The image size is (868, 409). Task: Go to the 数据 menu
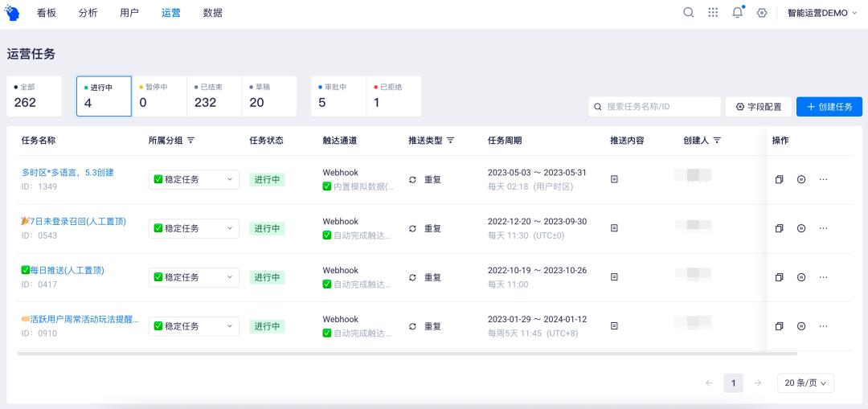[212, 14]
